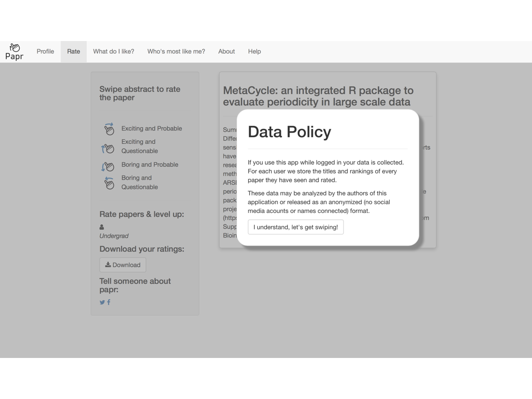Open the About page

click(x=227, y=51)
